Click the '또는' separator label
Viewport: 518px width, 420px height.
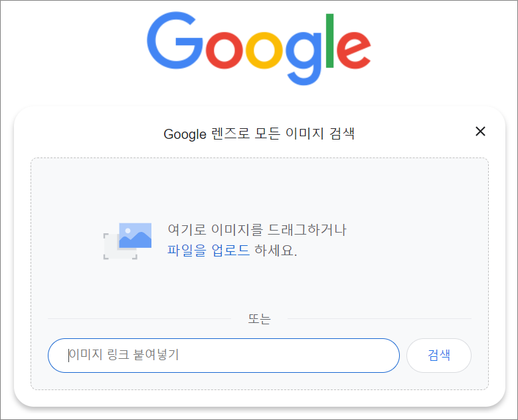pyautogui.click(x=259, y=319)
